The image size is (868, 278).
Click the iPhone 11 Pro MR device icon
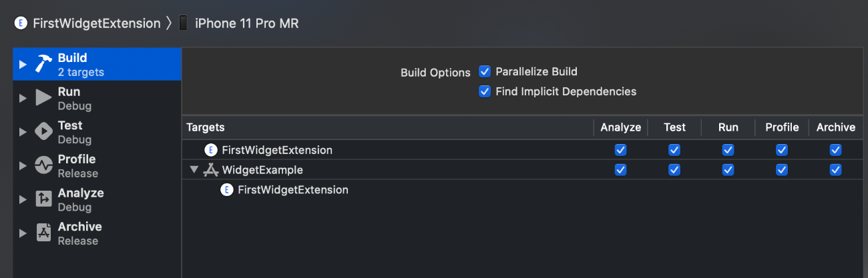[x=183, y=23]
